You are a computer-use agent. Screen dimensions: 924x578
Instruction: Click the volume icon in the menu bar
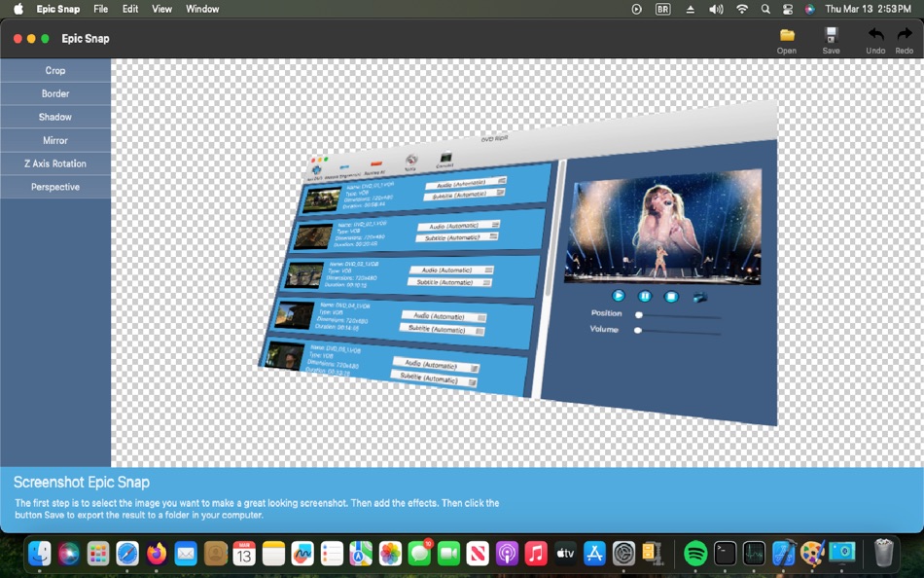[x=716, y=9]
